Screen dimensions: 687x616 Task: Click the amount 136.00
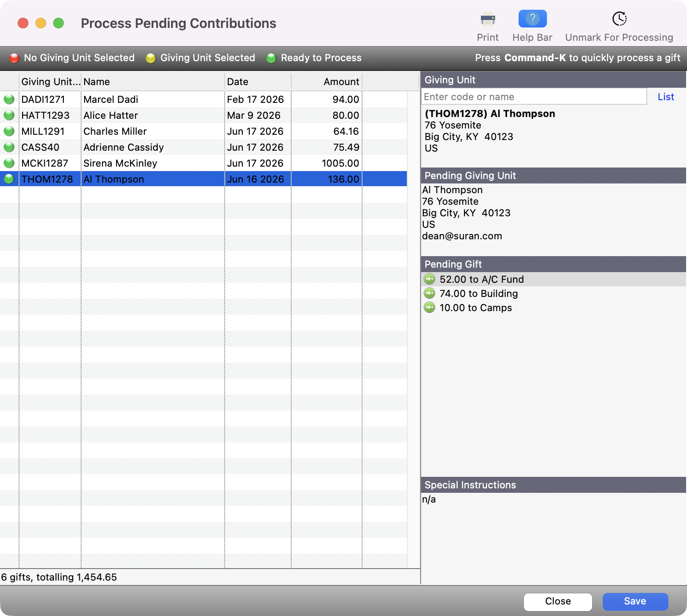point(343,179)
